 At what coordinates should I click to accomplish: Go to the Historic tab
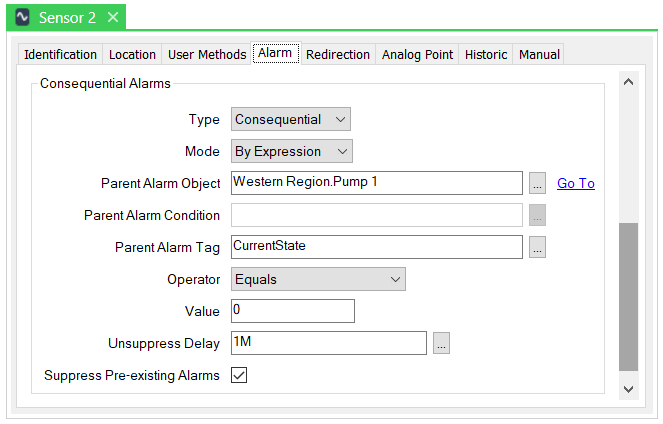click(x=486, y=54)
